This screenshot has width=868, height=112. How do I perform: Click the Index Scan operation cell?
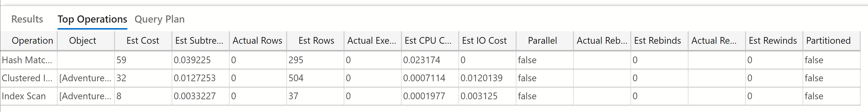(24, 96)
